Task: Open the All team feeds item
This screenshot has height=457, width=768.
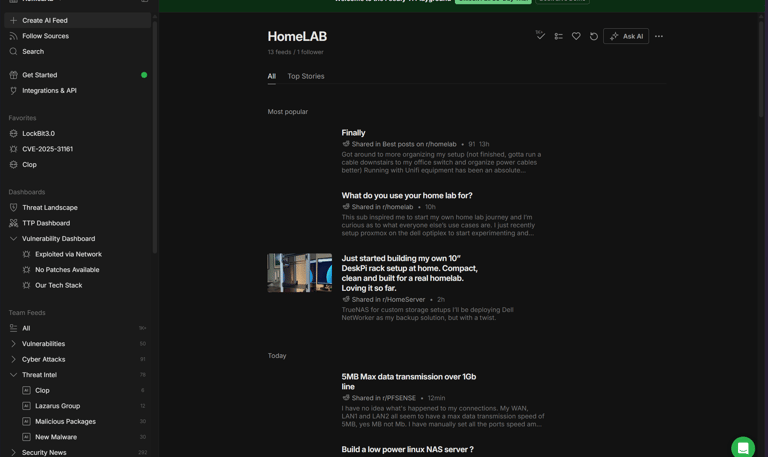Action: pos(26,328)
